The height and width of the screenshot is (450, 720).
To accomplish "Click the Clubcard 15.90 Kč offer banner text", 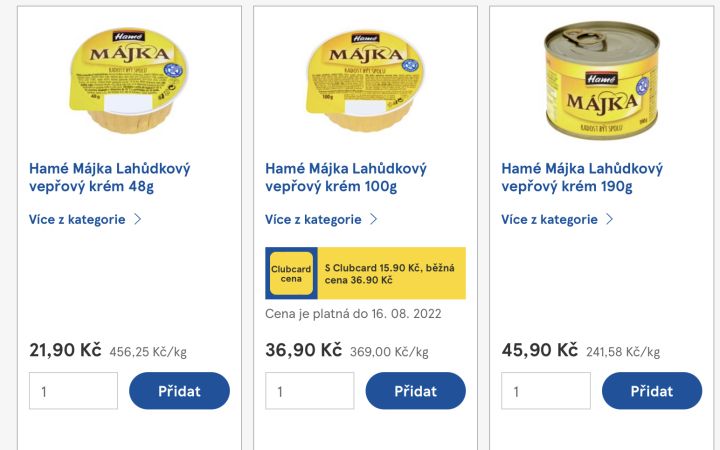I will click(389, 274).
